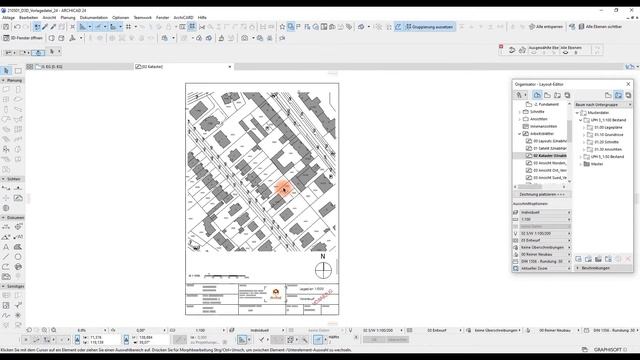Image resolution: width=640 pixels, height=360 pixels.
Task: Select the Wall tool in the toolbox
Action: [x=6, y=89]
